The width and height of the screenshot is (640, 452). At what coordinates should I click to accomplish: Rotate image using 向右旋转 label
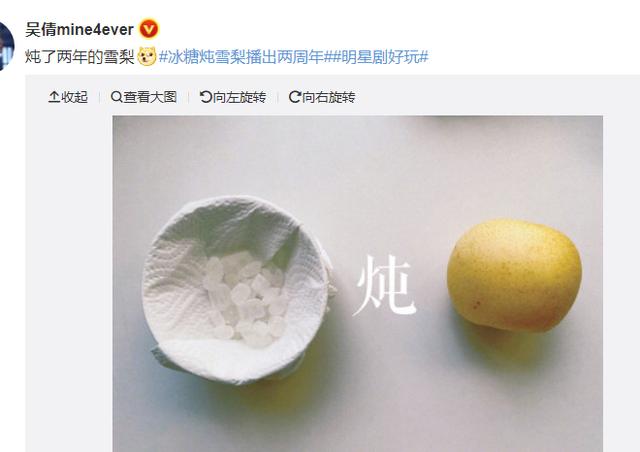click(x=329, y=97)
